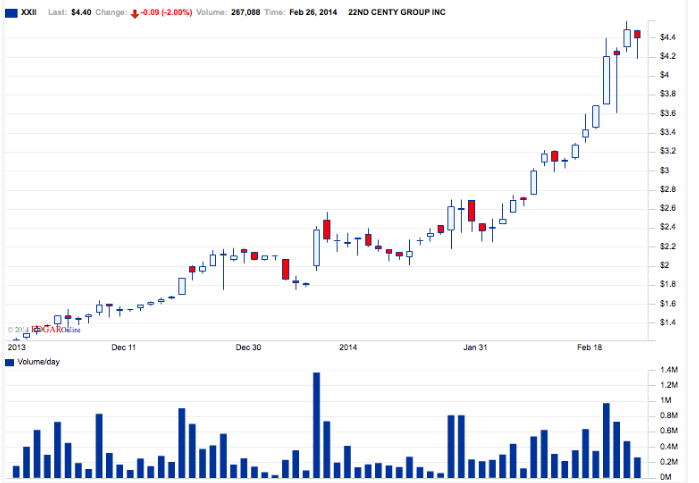The height and width of the screenshot is (483, 699).
Task: Click the $2.8 price axis label
Action: [x=667, y=190]
